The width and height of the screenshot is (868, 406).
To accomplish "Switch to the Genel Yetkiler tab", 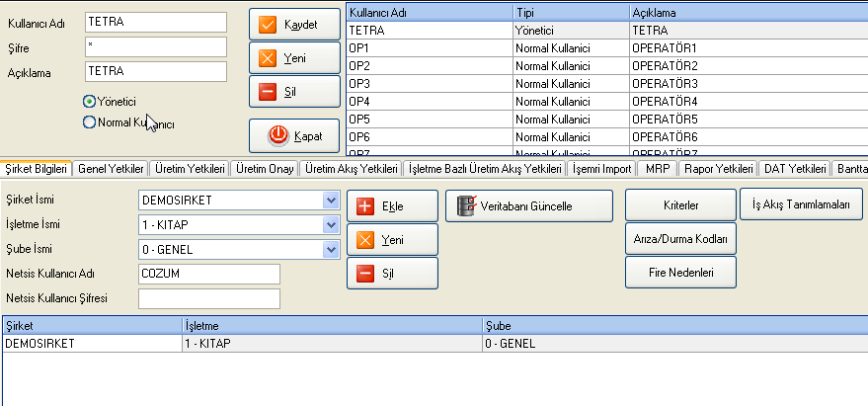I will [x=111, y=169].
